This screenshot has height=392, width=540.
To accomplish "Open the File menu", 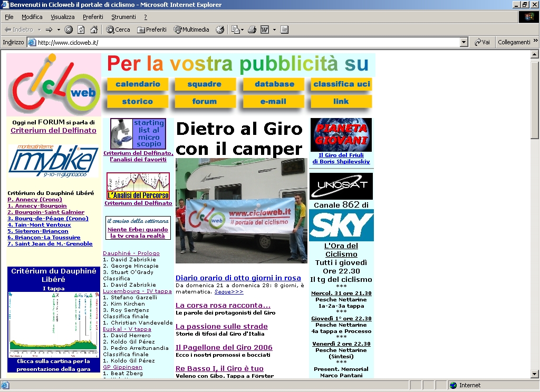I will pyautogui.click(x=9, y=17).
